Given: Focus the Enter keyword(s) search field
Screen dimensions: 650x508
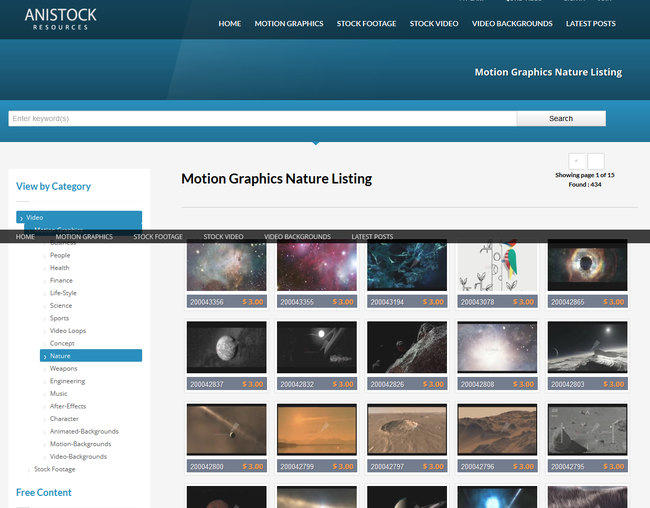Looking at the screenshot, I should pyautogui.click(x=262, y=118).
